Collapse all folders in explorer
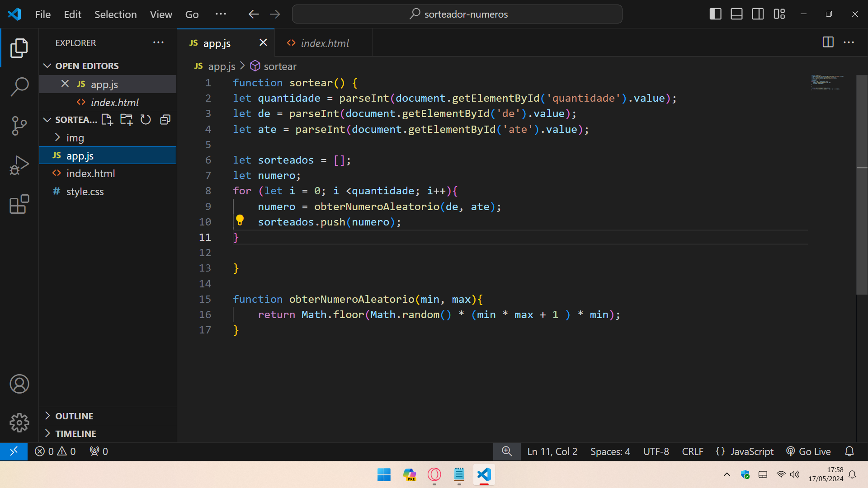The width and height of the screenshot is (868, 488). (x=165, y=120)
